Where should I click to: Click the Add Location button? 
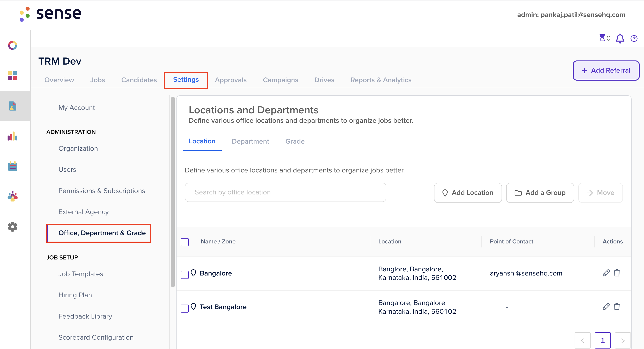(468, 193)
